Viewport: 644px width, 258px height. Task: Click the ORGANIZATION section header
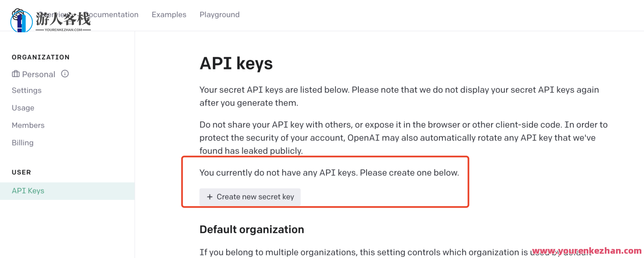[40, 57]
